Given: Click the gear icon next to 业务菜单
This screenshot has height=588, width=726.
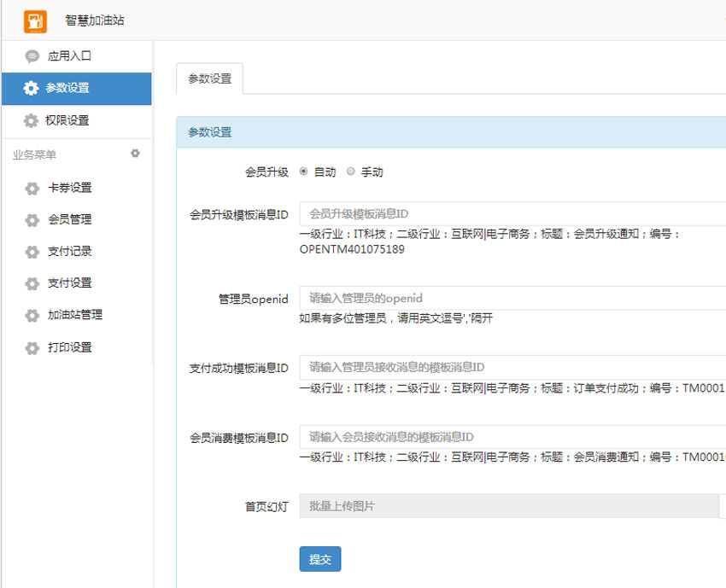Looking at the screenshot, I should 135,154.
